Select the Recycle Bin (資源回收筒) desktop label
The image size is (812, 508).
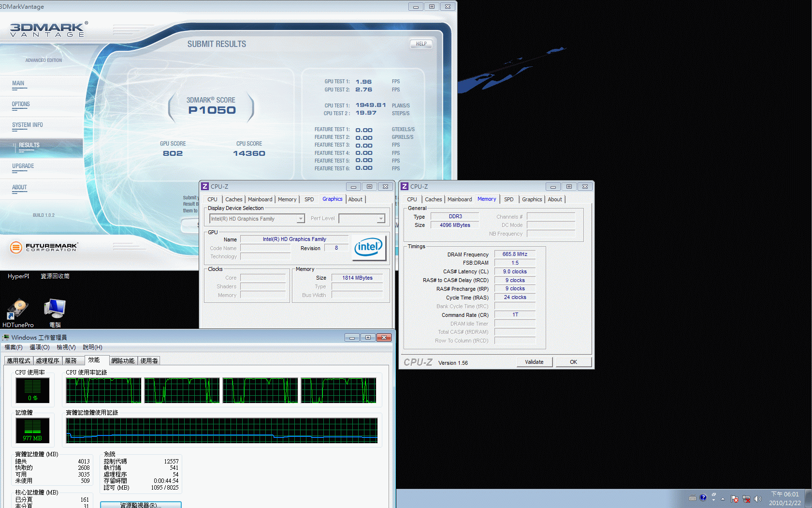tap(55, 276)
